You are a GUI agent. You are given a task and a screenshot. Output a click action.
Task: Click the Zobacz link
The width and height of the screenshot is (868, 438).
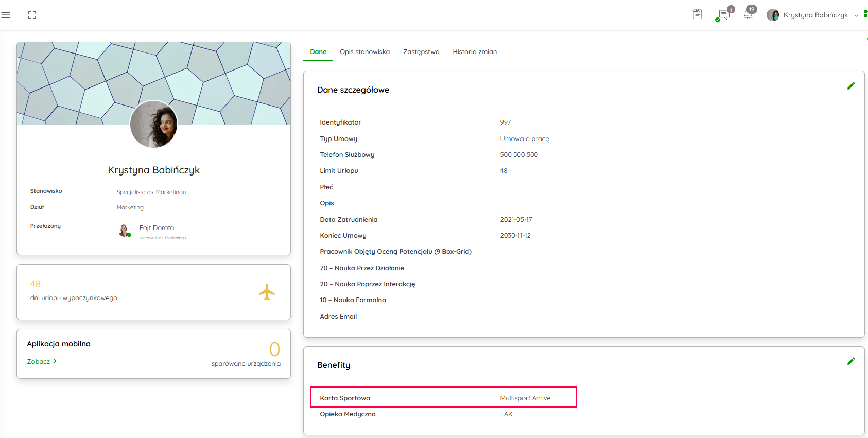[x=39, y=362]
